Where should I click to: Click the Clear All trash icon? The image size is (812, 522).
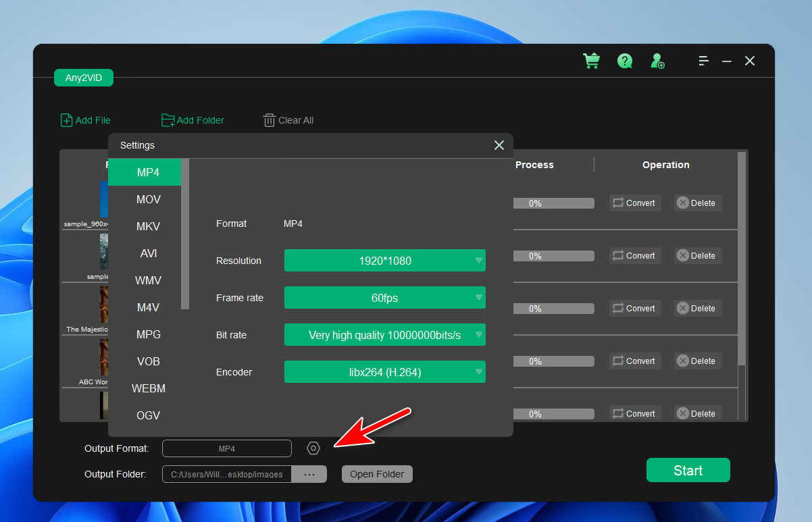(x=270, y=120)
